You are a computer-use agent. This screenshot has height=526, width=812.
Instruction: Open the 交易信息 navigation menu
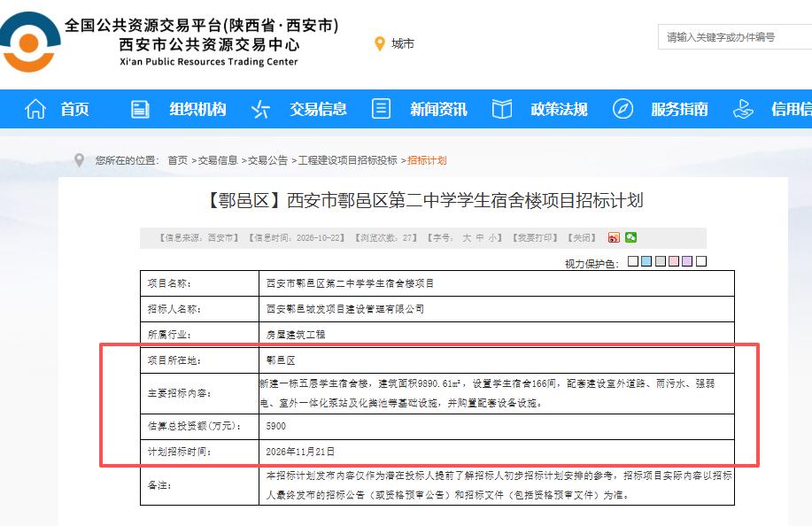pyautogui.click(x=318, y=109)
